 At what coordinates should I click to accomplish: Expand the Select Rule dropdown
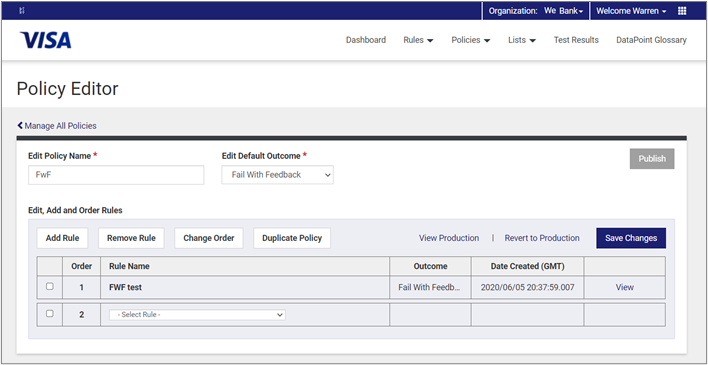[197, 314]
